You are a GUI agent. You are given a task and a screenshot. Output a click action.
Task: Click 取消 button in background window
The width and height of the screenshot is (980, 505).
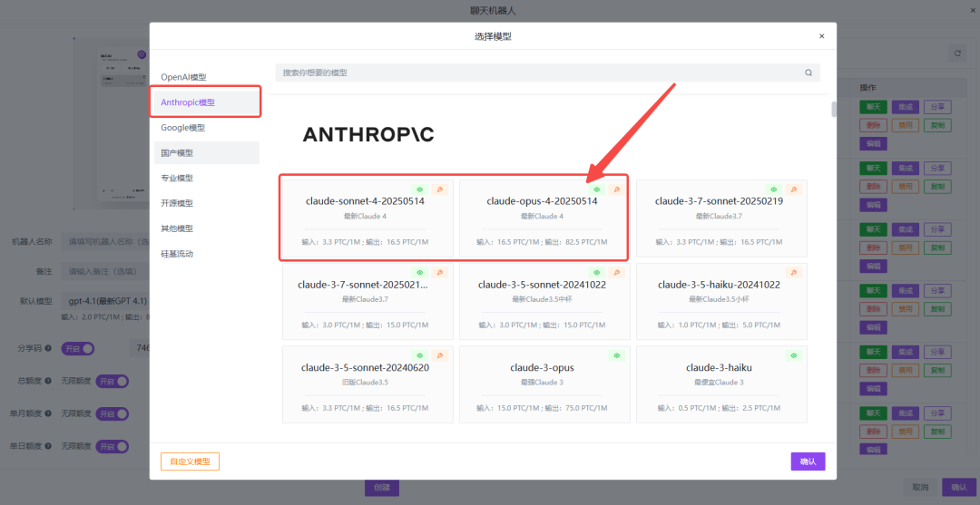920,488
